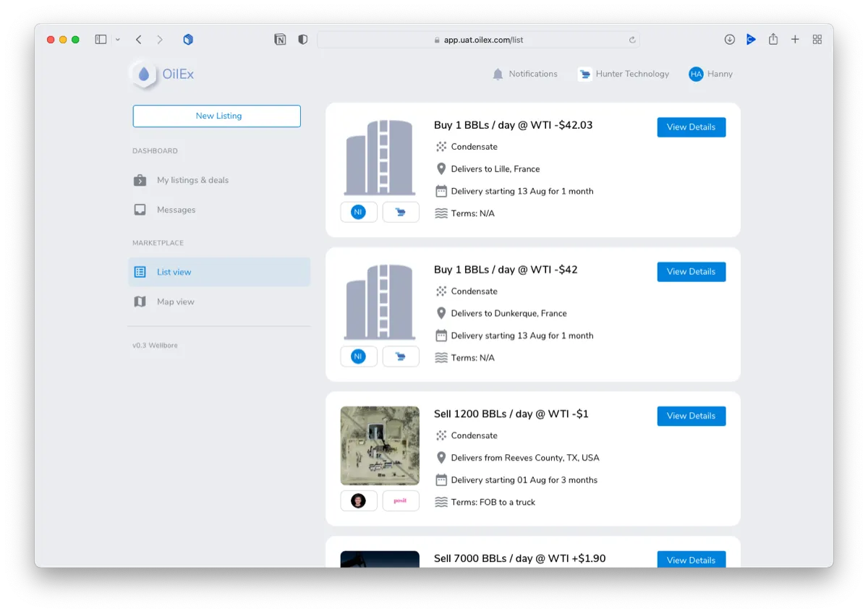Image resolution: width=868 pixels, height=614 pixels.
Task: Click the Map view map icon
Action: coord(140,302)
